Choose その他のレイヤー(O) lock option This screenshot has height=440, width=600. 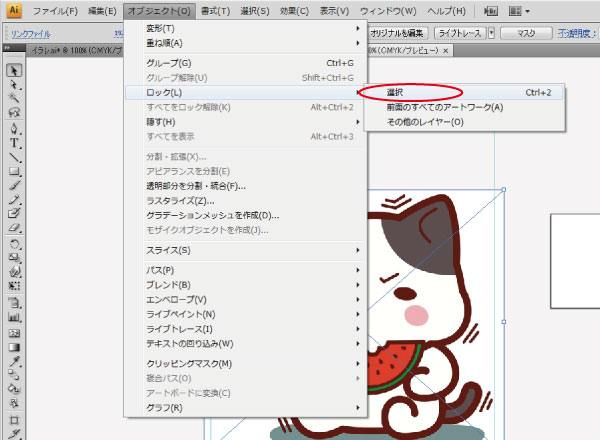coord(464,122)
